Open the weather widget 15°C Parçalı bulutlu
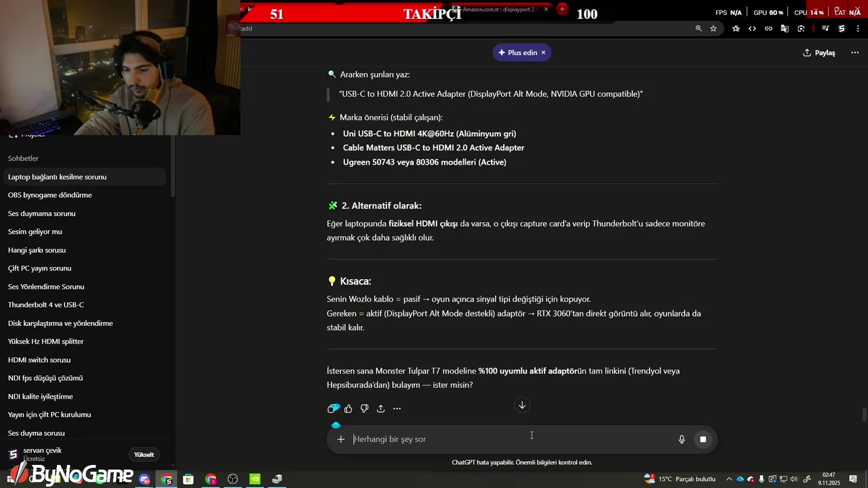 click(x=680, y=479)
